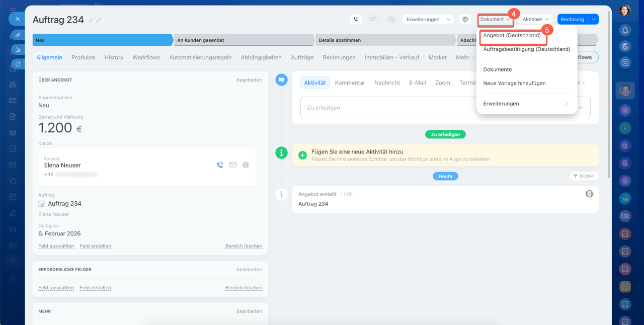
Task: Click the blue Rechnung button
Action: 573,19
